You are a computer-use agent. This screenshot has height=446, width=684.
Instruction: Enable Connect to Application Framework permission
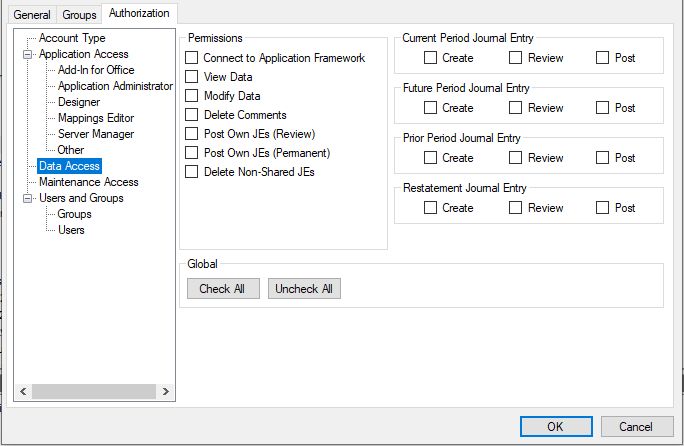[192, 58]
